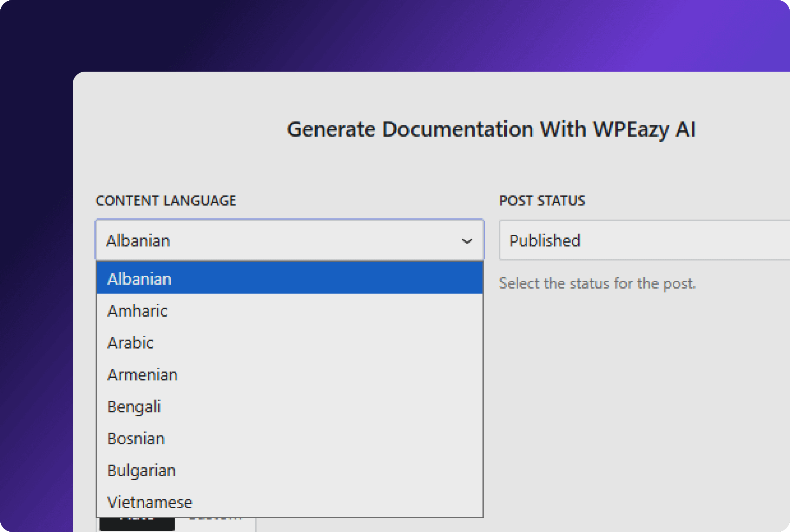Click empty panel area below the status hint
The image size is (790, 532).
pyautogui.click(x=632, y=404)
